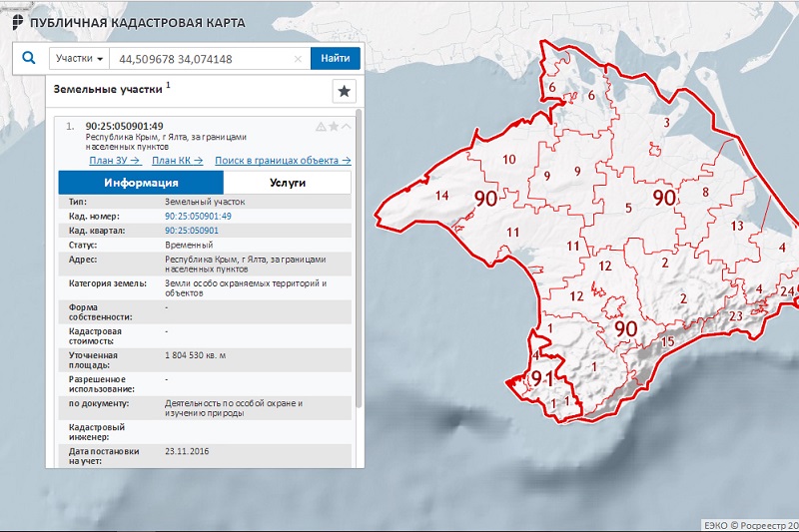Click the warning triangle icon on parcel result
This screenshot has width=799, height=532.
[x=321, y=127]
